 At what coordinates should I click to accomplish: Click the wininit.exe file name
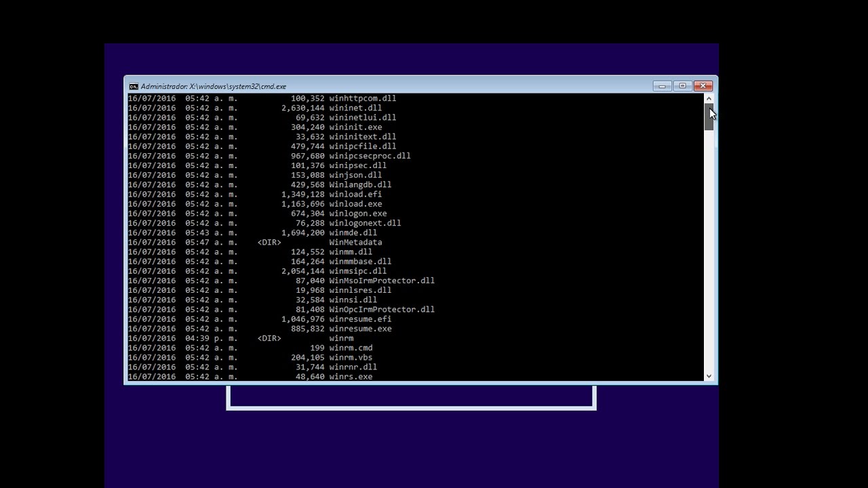tap(355, 127)
